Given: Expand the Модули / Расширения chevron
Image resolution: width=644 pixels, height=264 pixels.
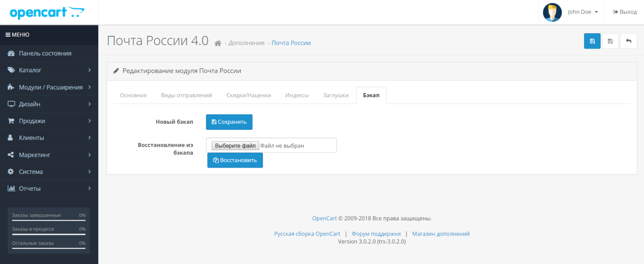Looking at the screenshot, I should pos(89,87).
